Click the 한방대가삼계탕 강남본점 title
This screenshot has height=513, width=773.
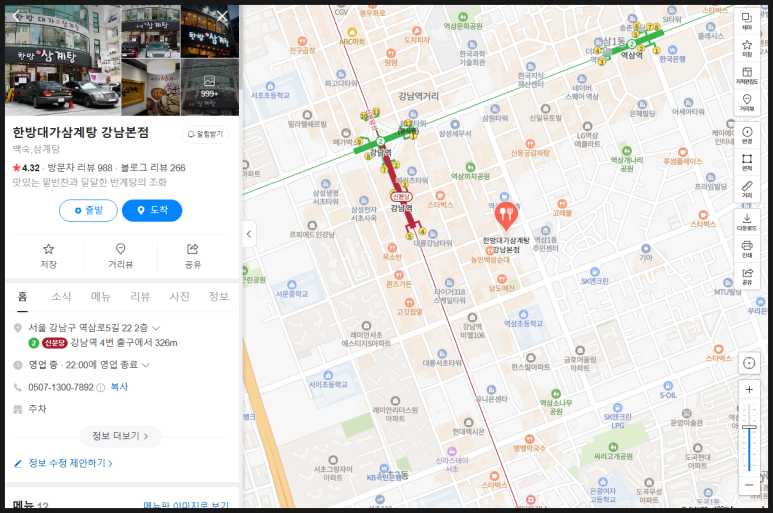(80, 132)
